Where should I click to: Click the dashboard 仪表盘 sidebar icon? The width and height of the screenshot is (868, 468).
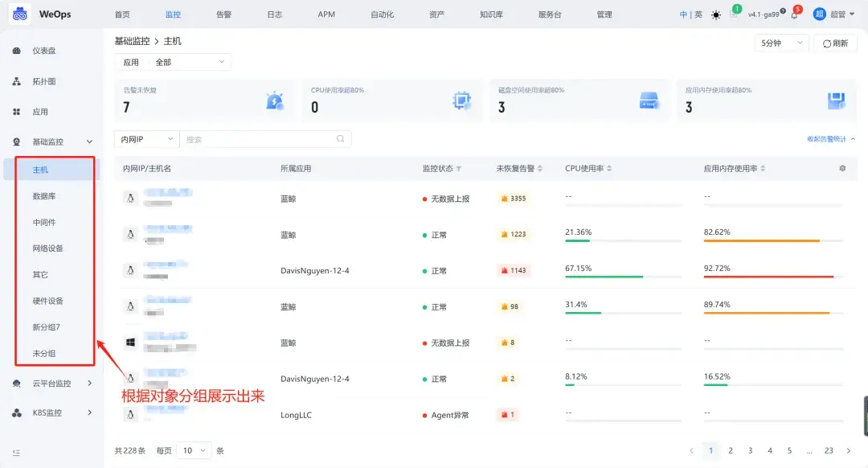pos(17,51)
